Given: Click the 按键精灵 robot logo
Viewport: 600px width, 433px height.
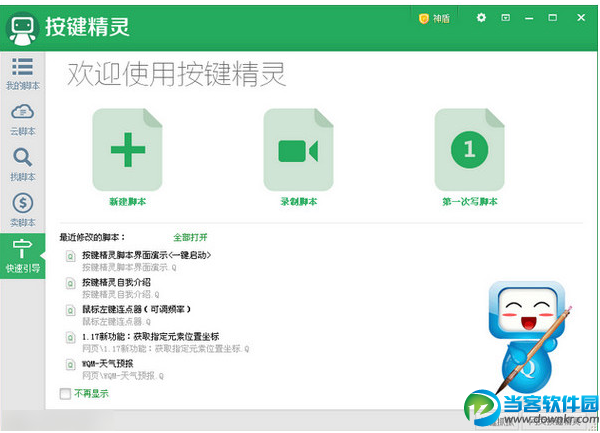Looking at the screenshot, I should point(22,28).
